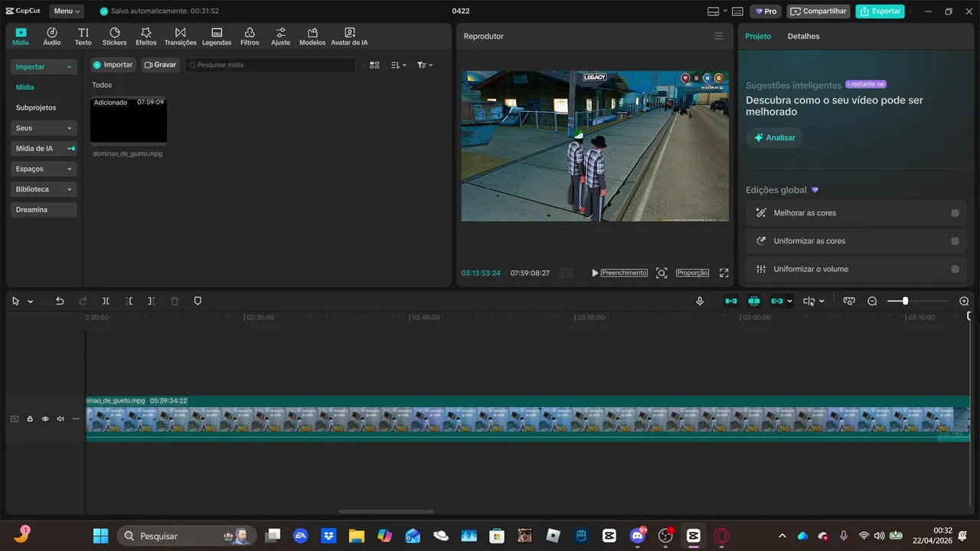Click the shield marker icon in timeline toolbar
This screenshot has width=980, height=551.
[x=198, y=302]
